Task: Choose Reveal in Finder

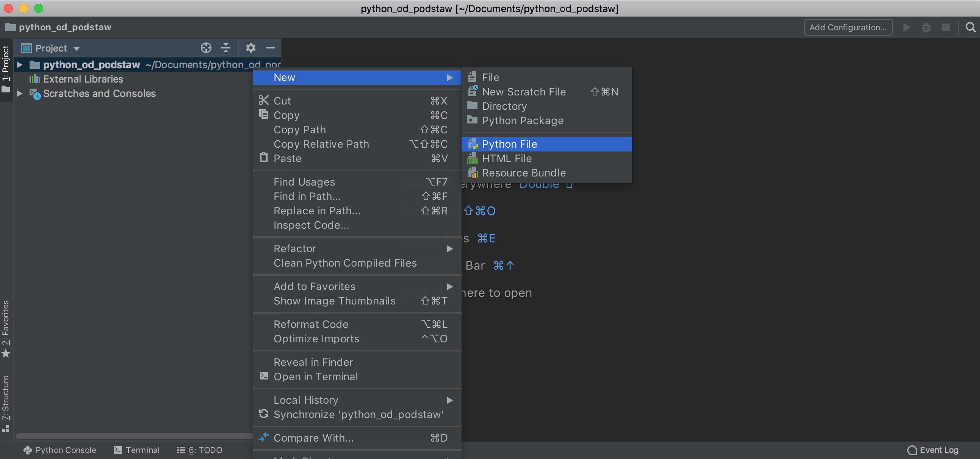Action: pyautogui.click(x=357, y=362)
